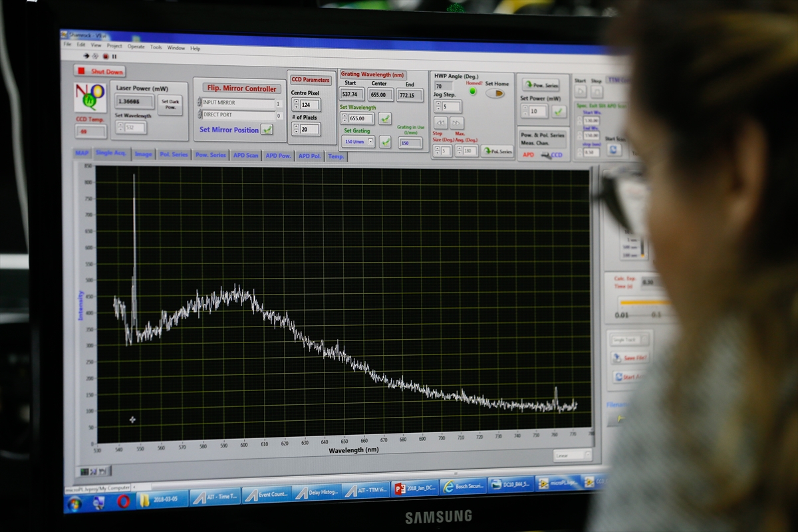Open the Edit menu
Viewport: 798px width, 532px height.
click(x=80, y=45)
